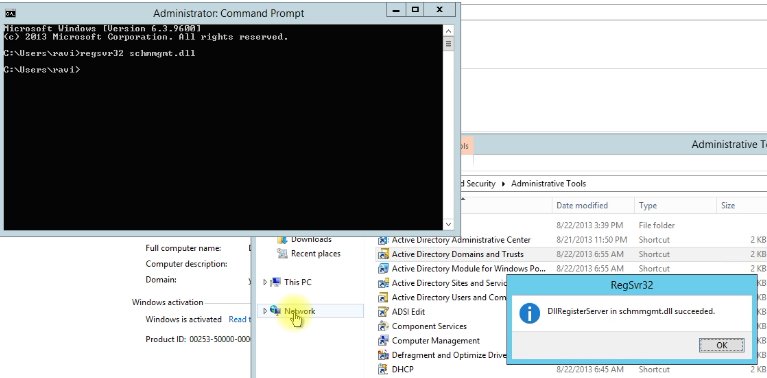The image size is (767, 378).
Task: Click the Product ID value in System window
Action: (x=220, y=339)
